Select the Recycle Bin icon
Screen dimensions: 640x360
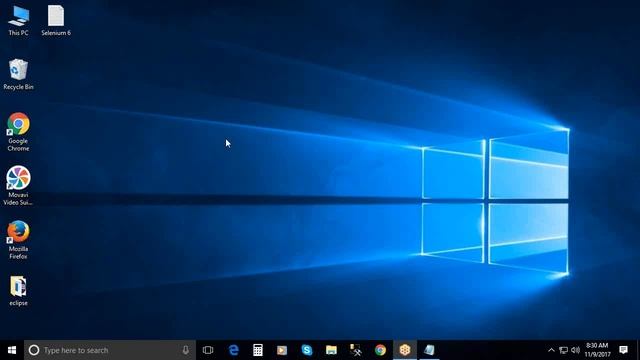18,75
